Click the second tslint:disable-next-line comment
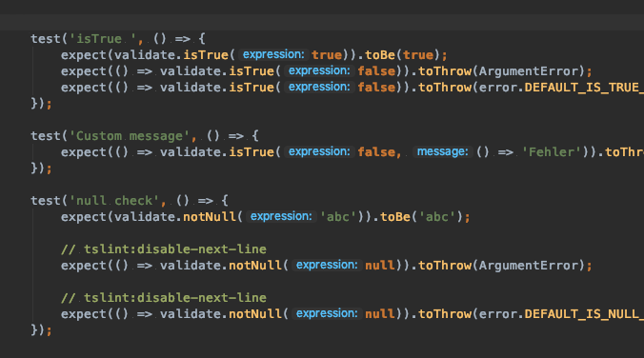The width and height of the screenshot is (644, 358). [164, 298]
